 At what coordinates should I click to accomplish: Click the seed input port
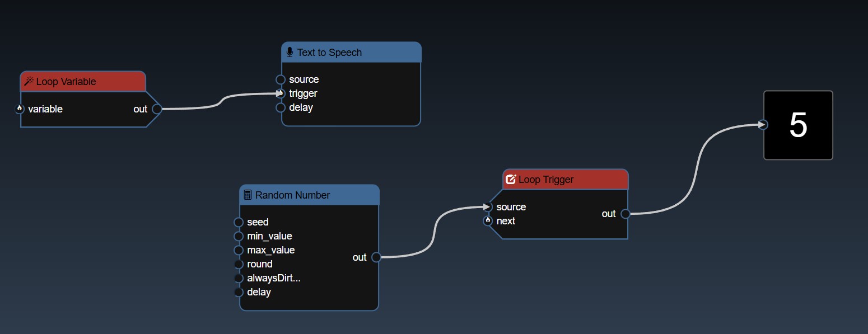(239, 222)
